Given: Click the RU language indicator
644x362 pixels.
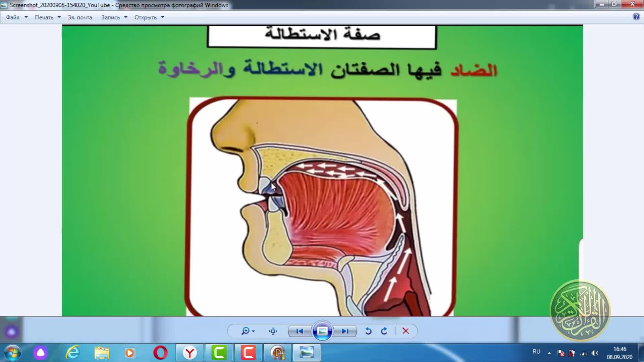Looking at the screenshot, I should coord(536,352).
